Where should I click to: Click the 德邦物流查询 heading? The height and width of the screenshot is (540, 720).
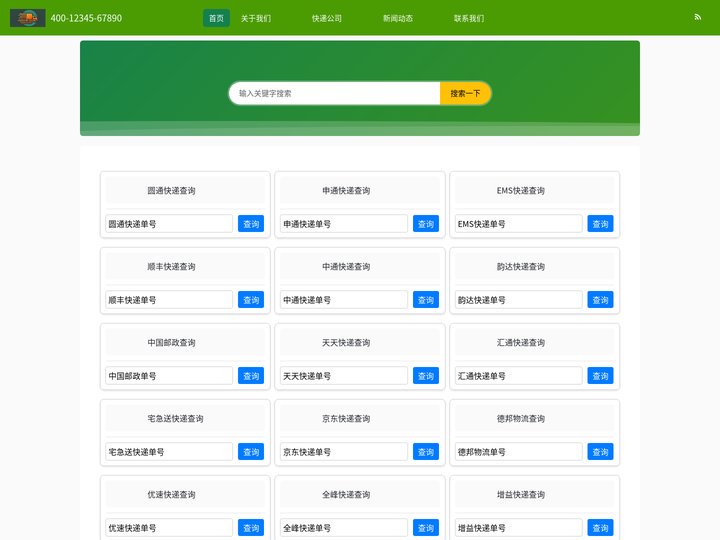click(521, 419)
